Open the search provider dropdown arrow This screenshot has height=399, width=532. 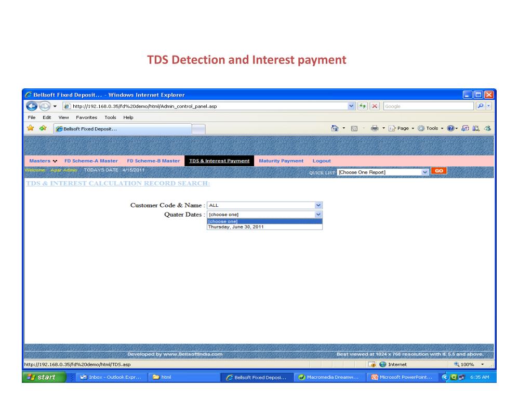(488, 106)
